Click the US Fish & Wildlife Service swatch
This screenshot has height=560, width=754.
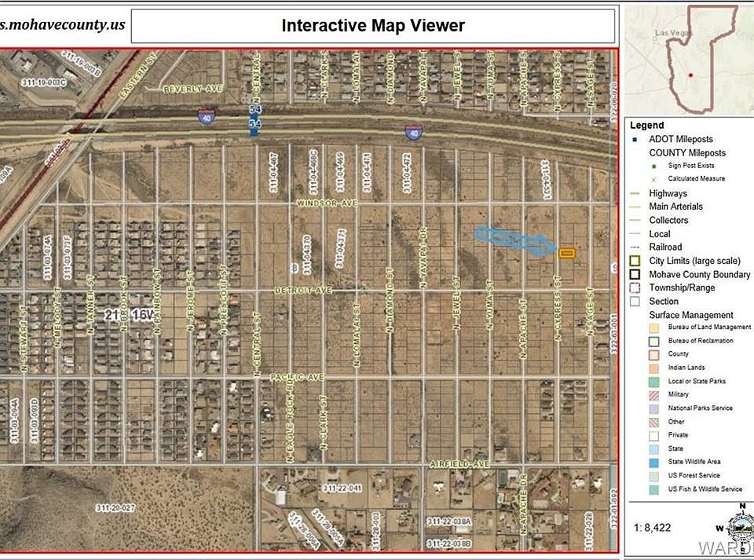(x=653, y=490)
